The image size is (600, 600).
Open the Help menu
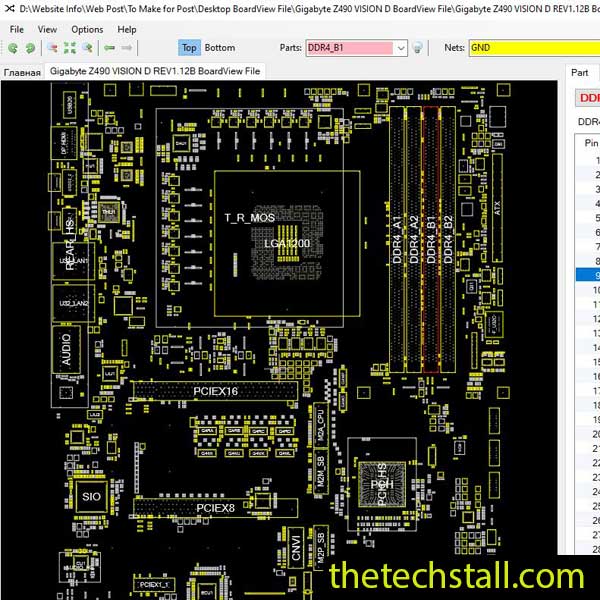[x=127, y=29]
